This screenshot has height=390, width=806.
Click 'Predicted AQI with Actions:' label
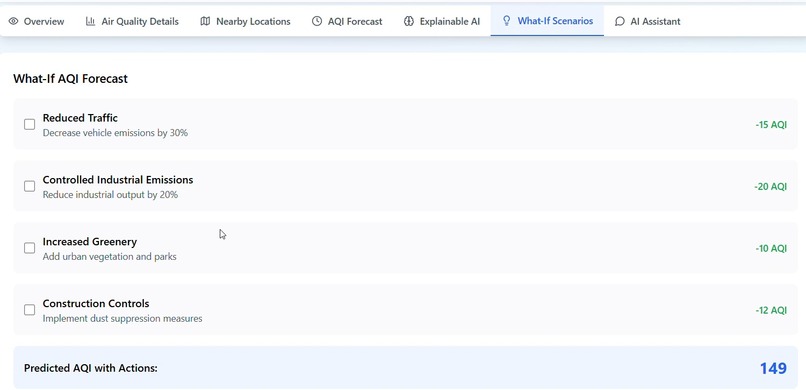tap(90, 368)
